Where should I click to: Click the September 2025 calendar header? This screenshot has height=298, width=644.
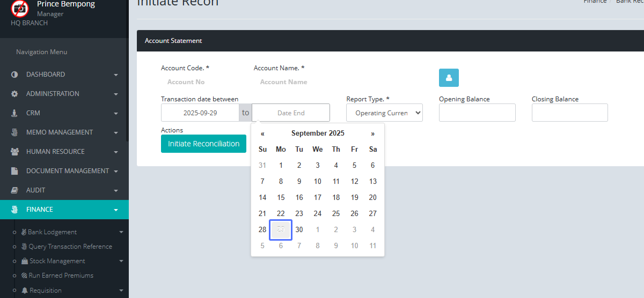pos(318,133)
